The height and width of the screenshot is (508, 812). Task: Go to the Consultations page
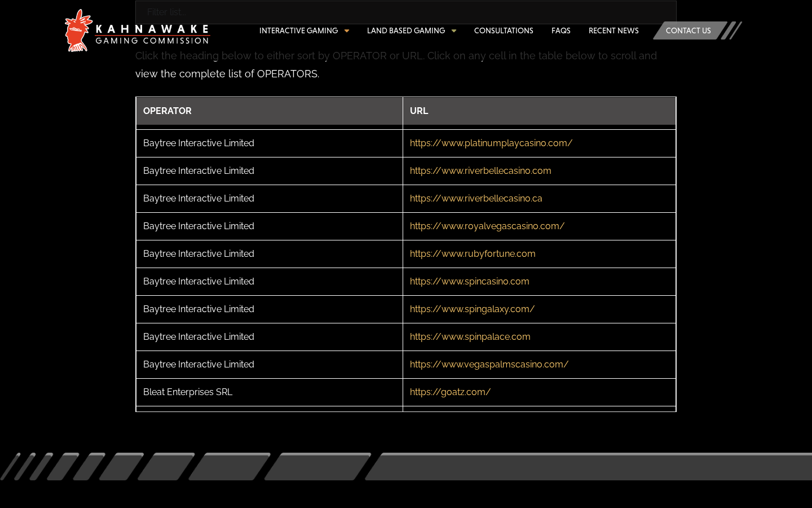coord(504,30)
